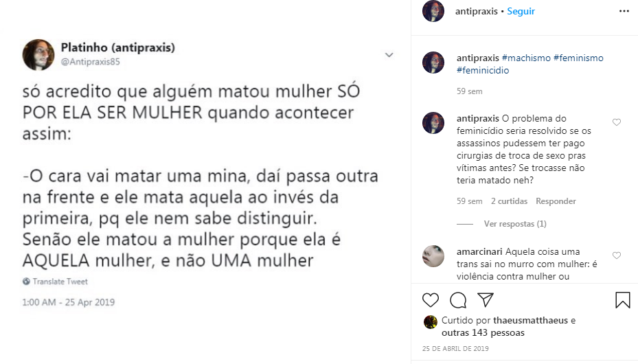Follow antipraxis with the Seguir button
The height and width of the screenshot is (364, 638).
(521, 12)
